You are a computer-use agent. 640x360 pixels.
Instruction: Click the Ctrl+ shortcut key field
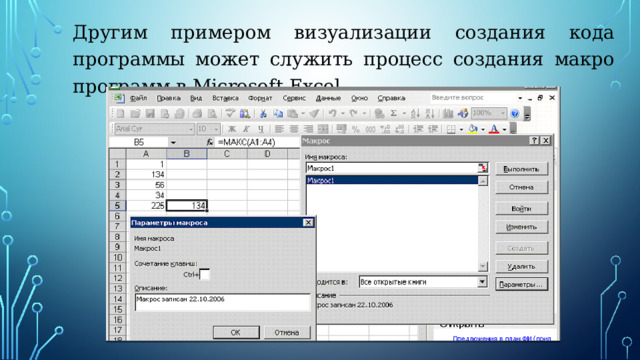204,274
